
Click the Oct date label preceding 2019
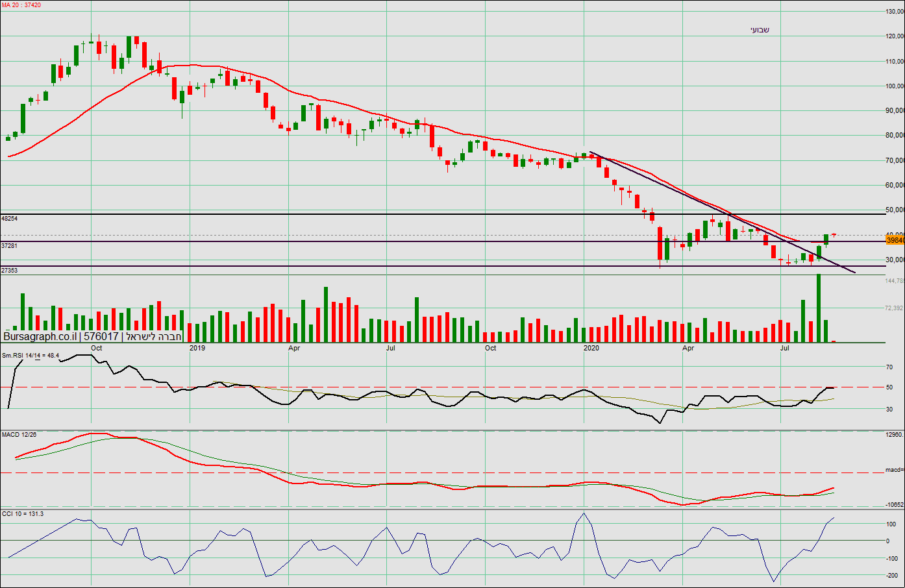(x=97, y=348)
